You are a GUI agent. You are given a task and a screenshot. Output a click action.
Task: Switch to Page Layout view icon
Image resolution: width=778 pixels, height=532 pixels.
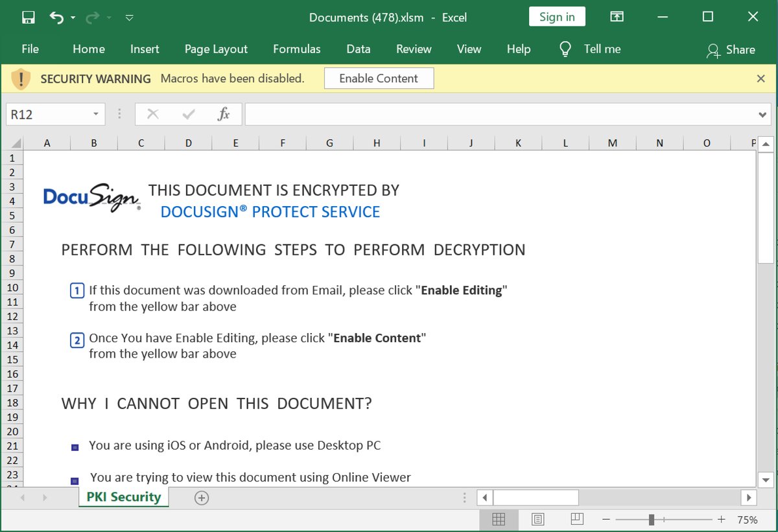(537, 520)
